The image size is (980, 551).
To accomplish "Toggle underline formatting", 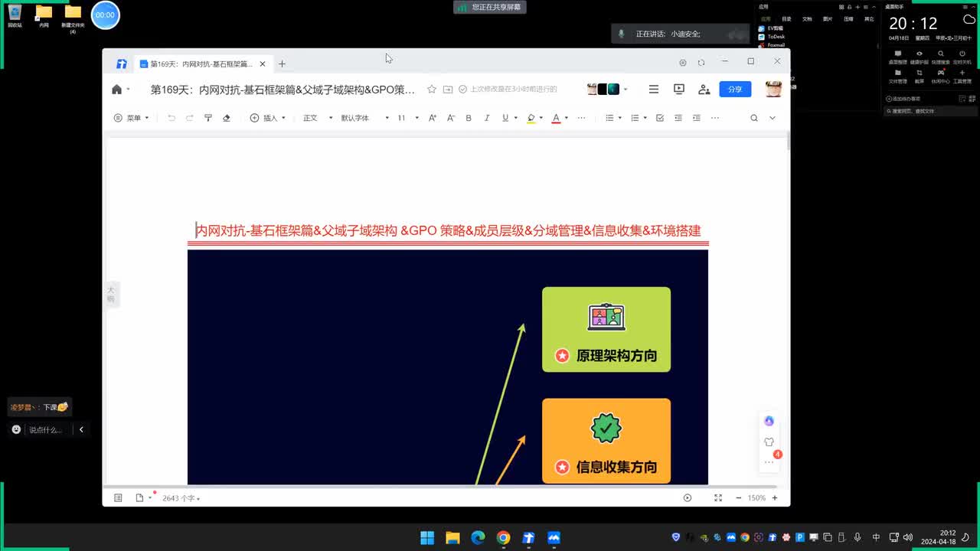I will [x=505, y=118].
